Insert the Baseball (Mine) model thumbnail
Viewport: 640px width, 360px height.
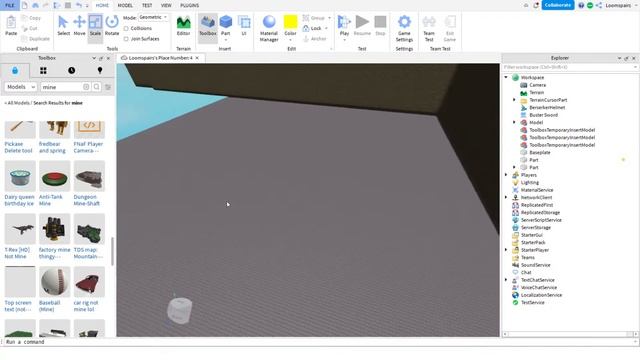(55, 282)
